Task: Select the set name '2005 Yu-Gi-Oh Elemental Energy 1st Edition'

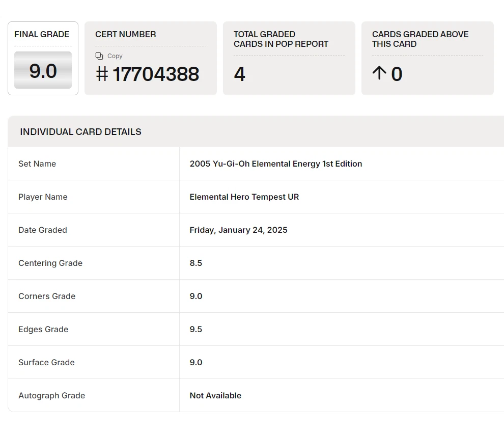Action: point(275,164)
